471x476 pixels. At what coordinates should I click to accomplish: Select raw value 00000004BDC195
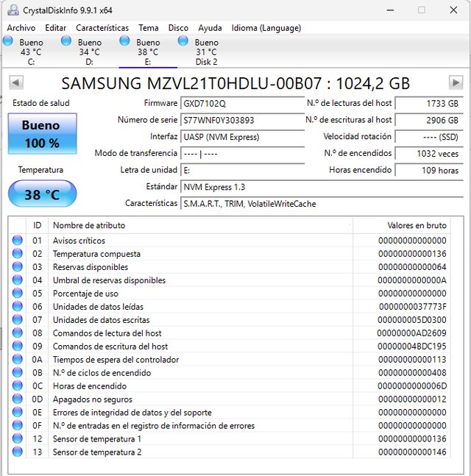(x=412, y=347)
